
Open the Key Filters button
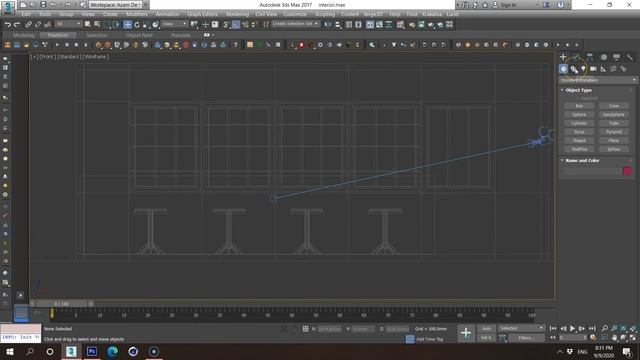(526, 338)
